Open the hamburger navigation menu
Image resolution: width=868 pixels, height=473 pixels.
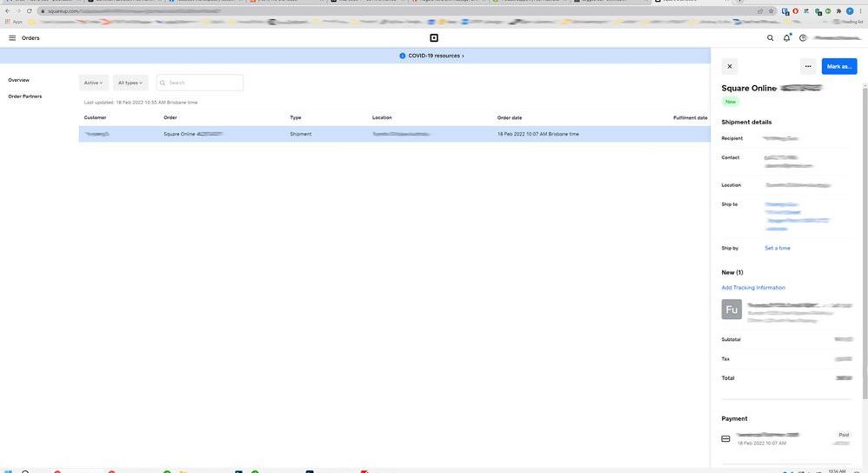point(12,38)
